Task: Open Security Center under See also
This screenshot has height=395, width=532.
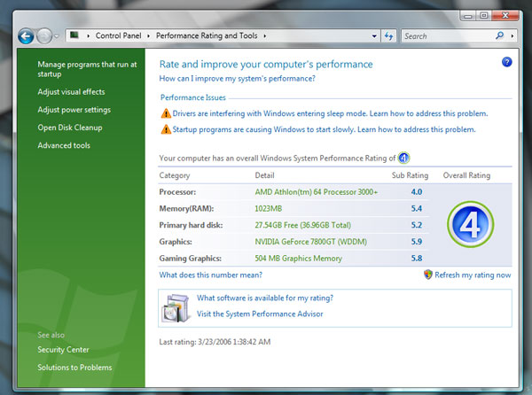Action: tap(63, 350)
